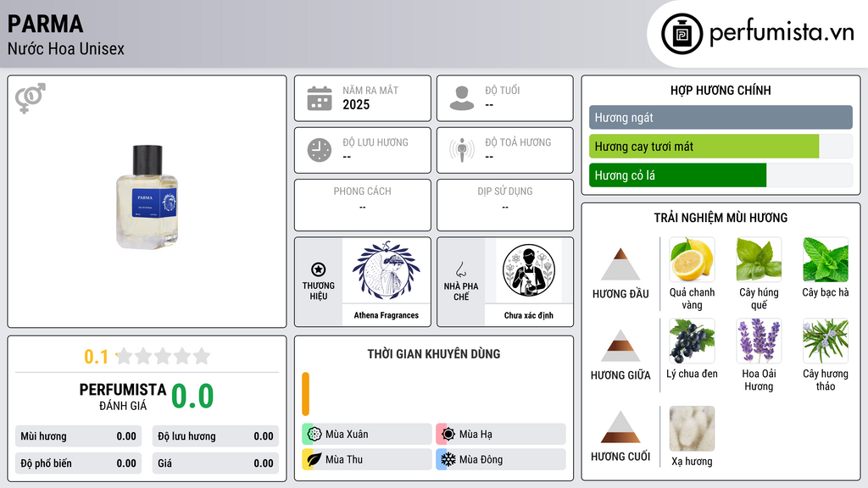This screenshot has width=868, height=488.
Task: Click the Athena Fragrances brand name
Action: pos(387,315)
